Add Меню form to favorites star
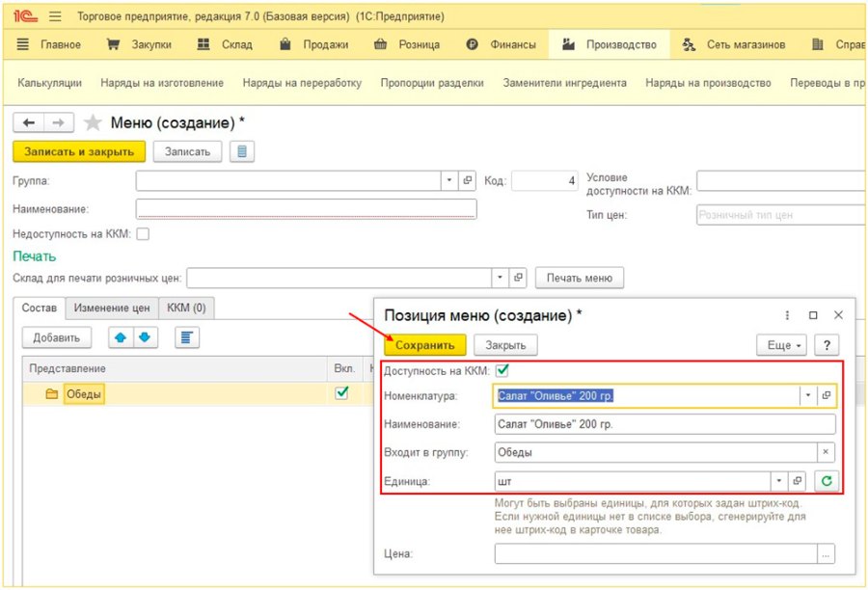 click(93, 122)
